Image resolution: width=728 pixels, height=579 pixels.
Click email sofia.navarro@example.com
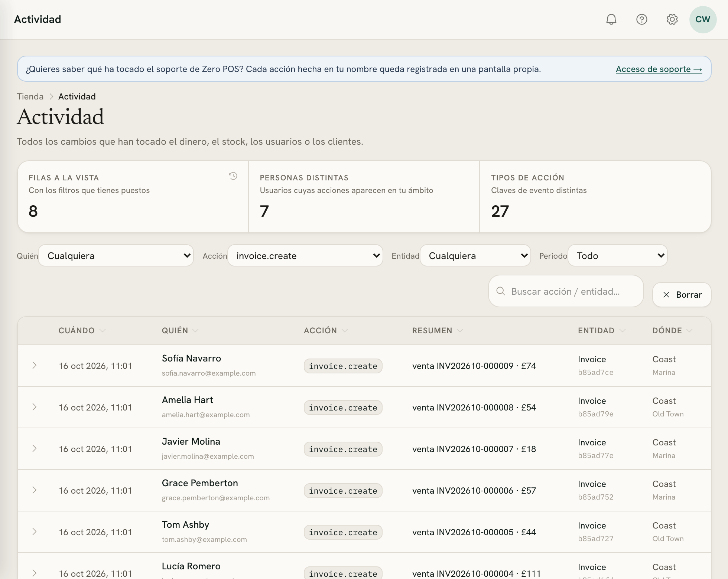pyautogui.click(x=209, y=373)
